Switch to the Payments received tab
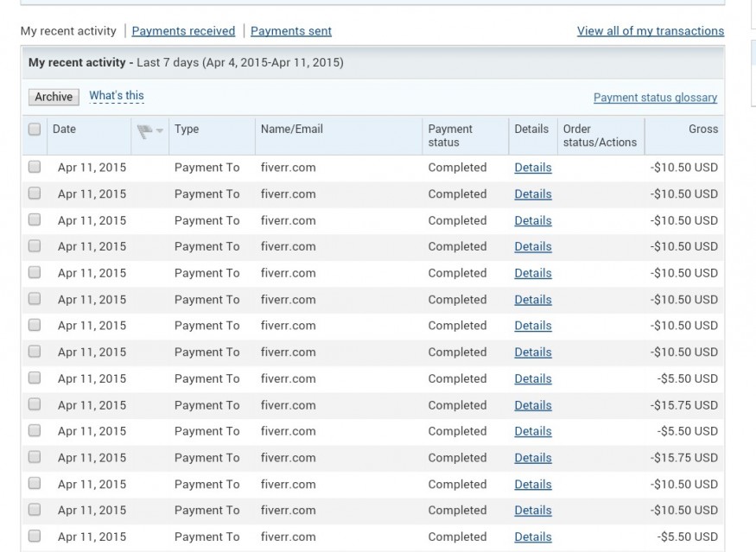The image size is (756, 552). pos(183,31)
